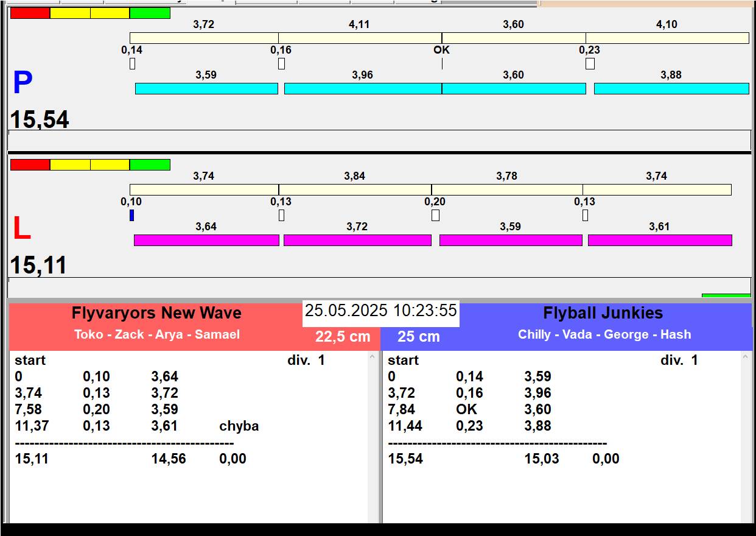Click the small box under 0,20 in lane L
Screen dimensions: 756x536
coord(435,215)
